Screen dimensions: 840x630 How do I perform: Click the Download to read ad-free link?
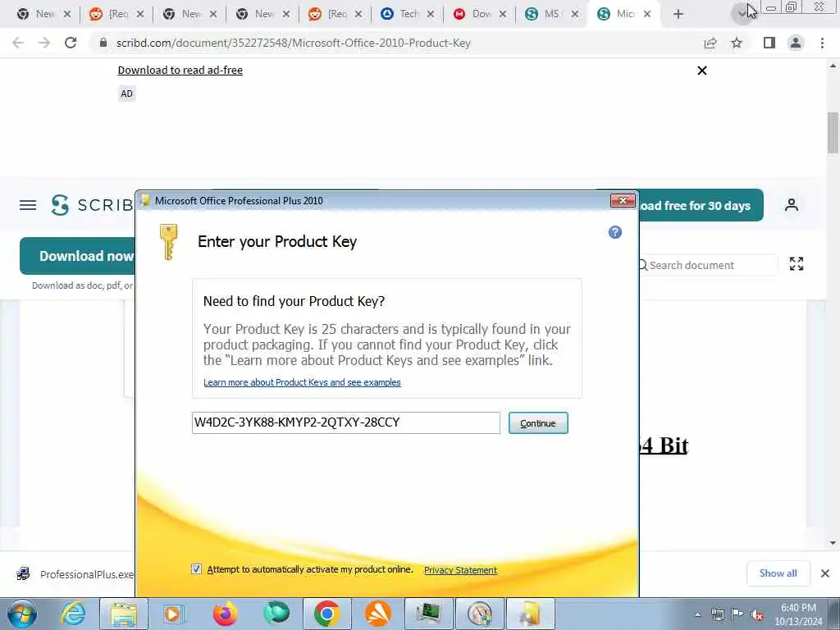[x=180, y=71]
